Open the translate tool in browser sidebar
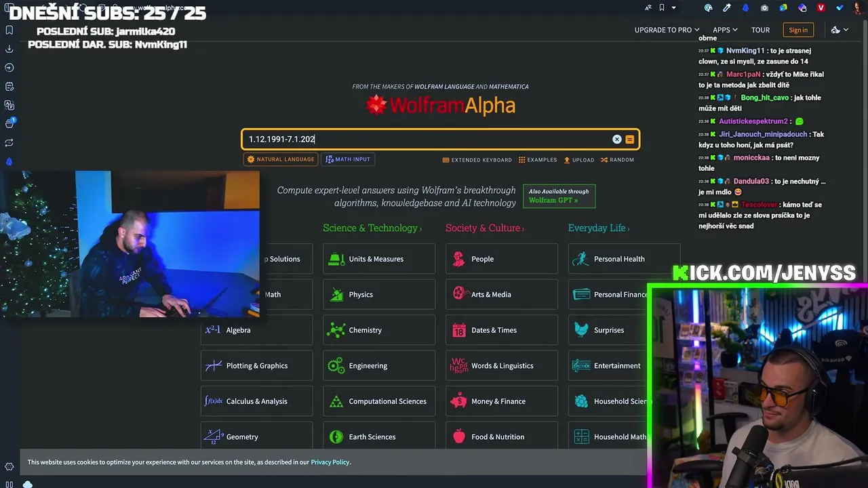This screenshot has height=488, width=868. click(9, 105)
